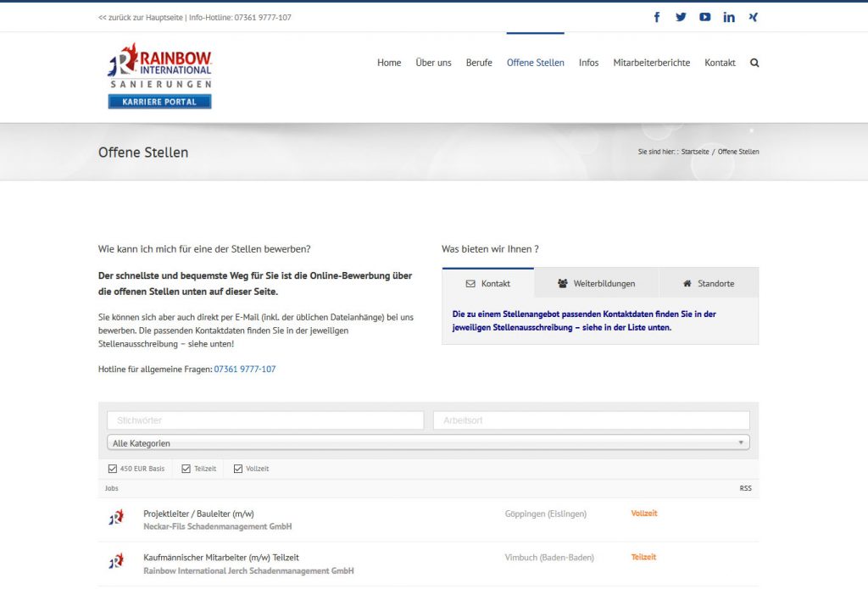Open the Berufe menu item
The image size is (868, 589).
click(479, 63)
